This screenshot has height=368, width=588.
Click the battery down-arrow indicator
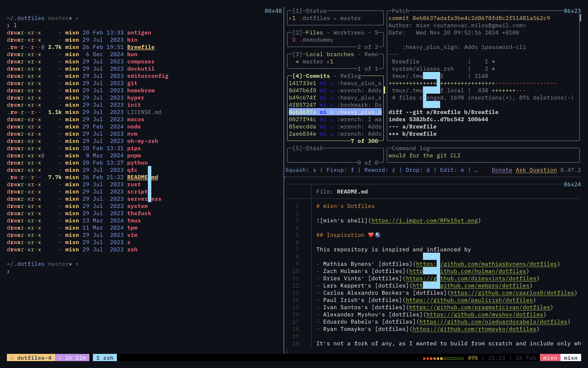(x=417, y=358)
